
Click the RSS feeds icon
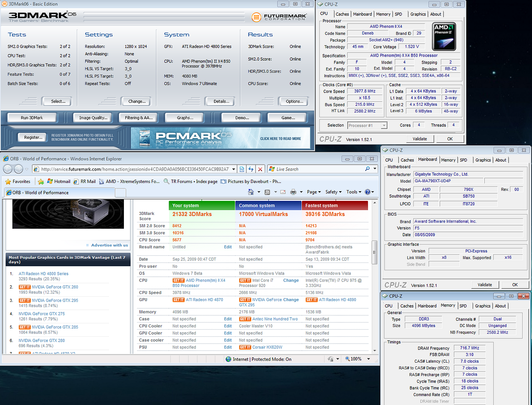[267, 192]
